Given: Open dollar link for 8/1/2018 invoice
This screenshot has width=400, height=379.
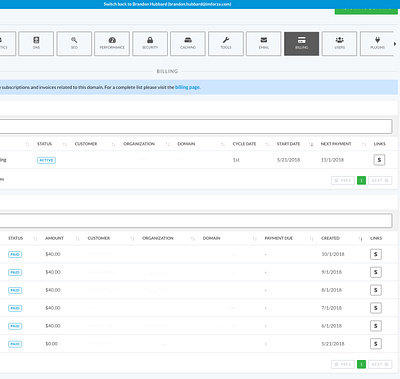Looking at the screenshot, I should pos(376,290).
